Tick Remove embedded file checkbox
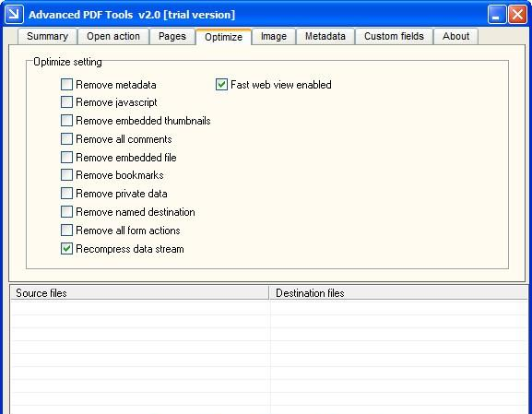 coord(66,157)
